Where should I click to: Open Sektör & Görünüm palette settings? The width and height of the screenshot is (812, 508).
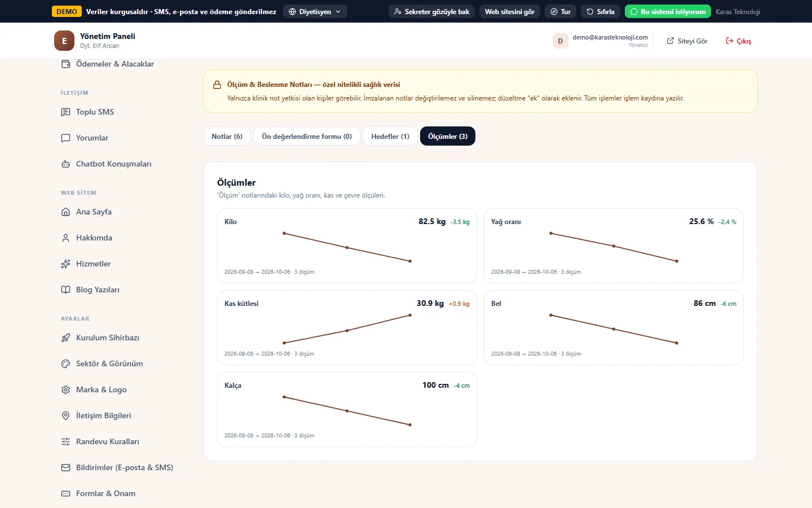[109, 364]
